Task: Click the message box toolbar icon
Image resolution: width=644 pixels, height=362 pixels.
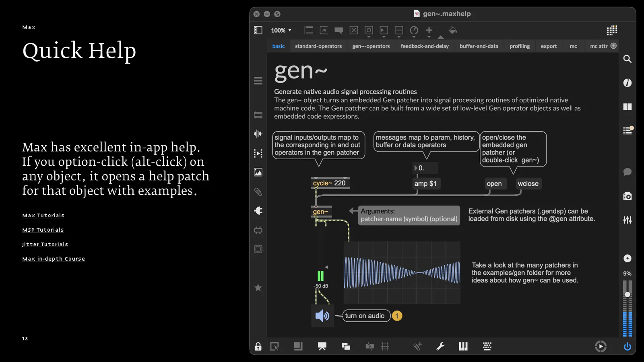Action: 324,30
